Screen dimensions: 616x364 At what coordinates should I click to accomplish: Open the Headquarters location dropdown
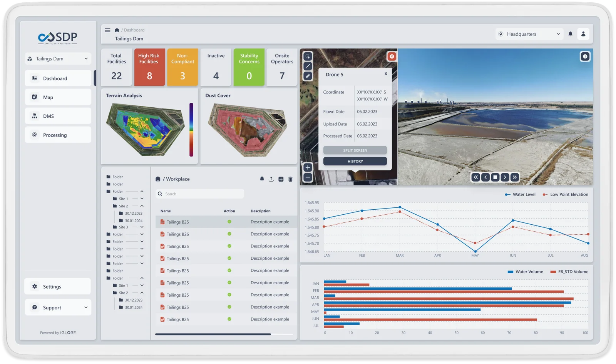529,34
